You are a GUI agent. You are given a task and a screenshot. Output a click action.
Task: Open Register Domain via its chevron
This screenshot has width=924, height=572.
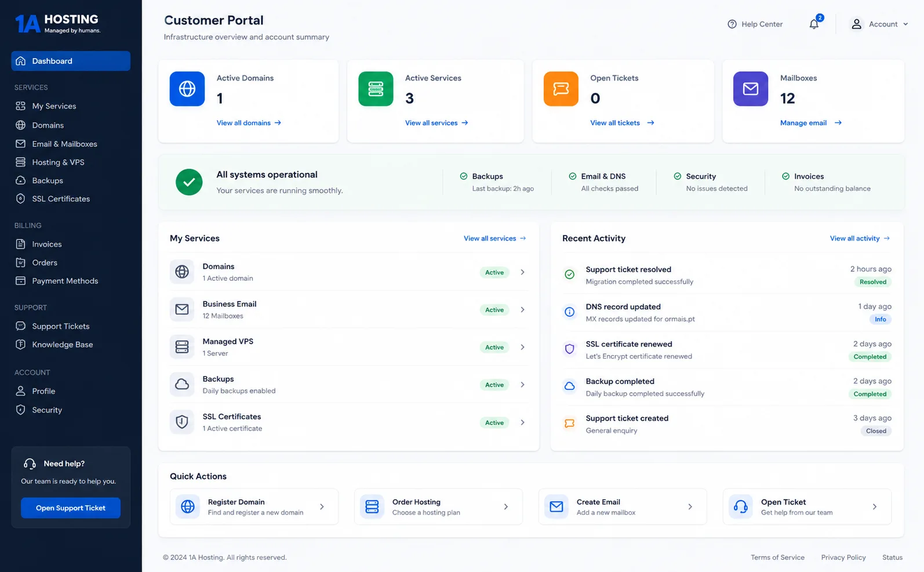tap(322, 507)
